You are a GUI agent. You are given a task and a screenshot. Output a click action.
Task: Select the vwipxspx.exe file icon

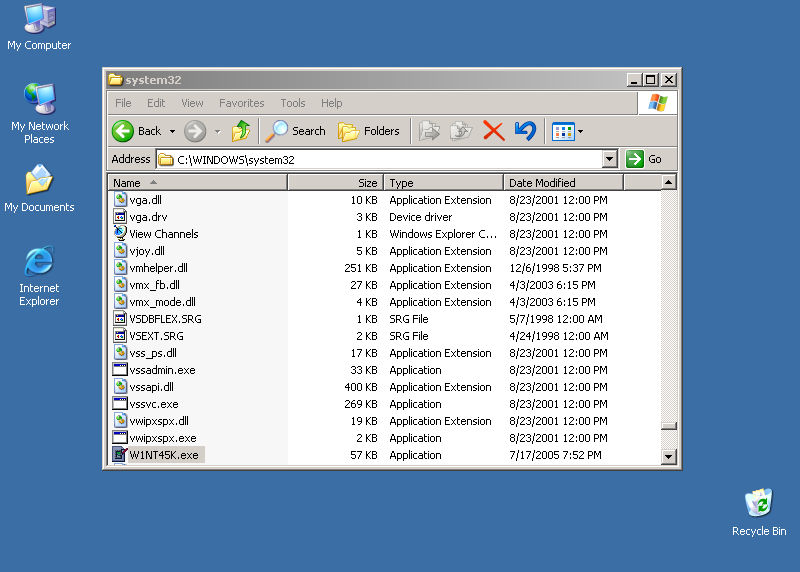[x=120, y=437]
